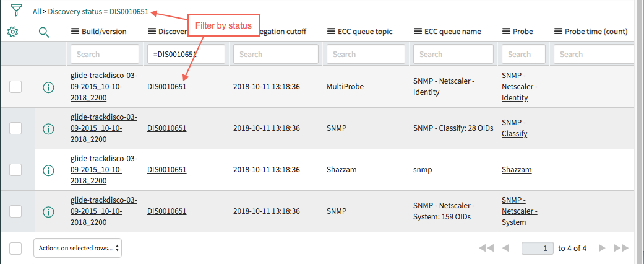This screenshot has width=644, height=264.
Task: Go to next page arrow
Action: click(602, 248)
